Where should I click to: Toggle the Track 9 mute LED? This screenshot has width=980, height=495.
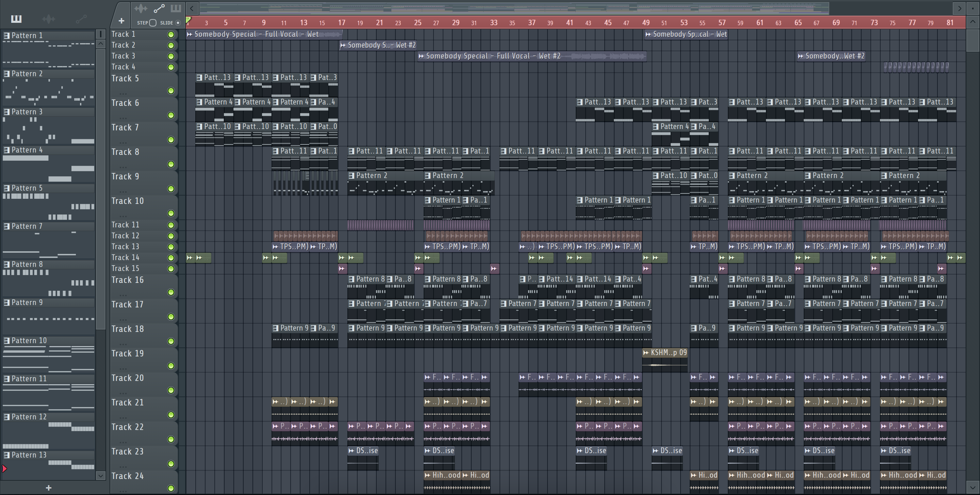171,189
